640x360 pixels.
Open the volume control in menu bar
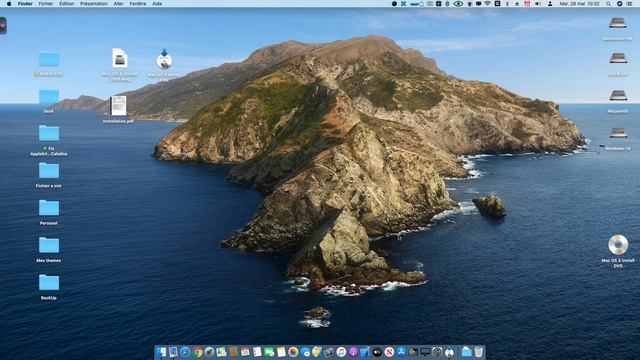[538, 4]
